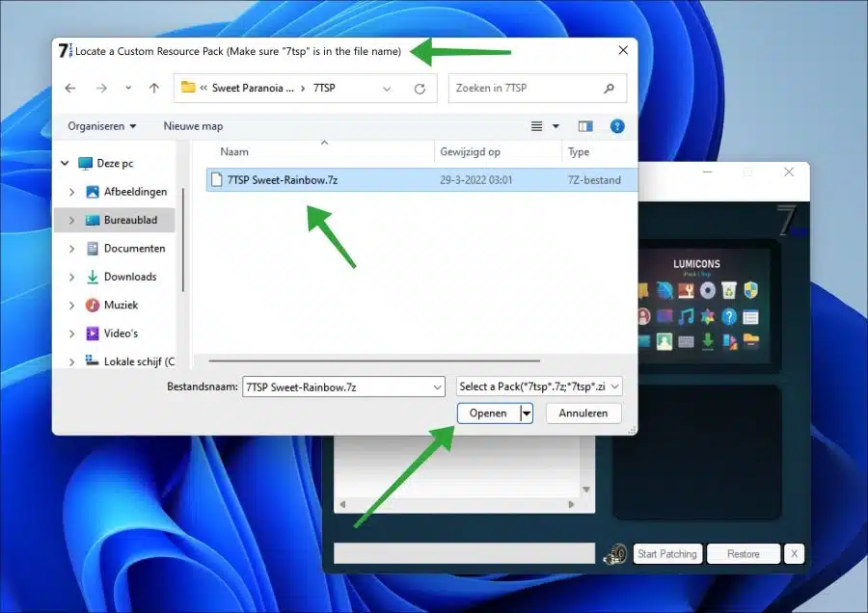Click Annuleren button
The height and width of the screenshot is (613, 868).
pos(583,413)
